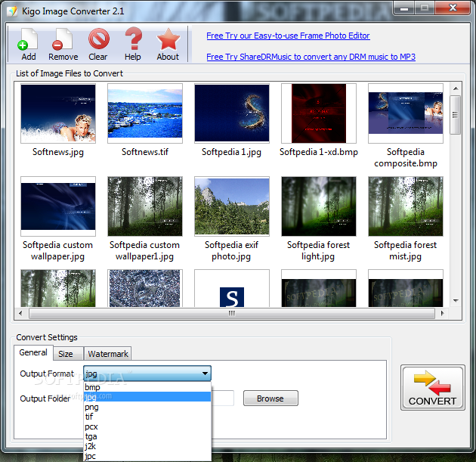Open Help with the question mark icon
The height and width of the screenshot is (462, 476).
click(133, 39)
